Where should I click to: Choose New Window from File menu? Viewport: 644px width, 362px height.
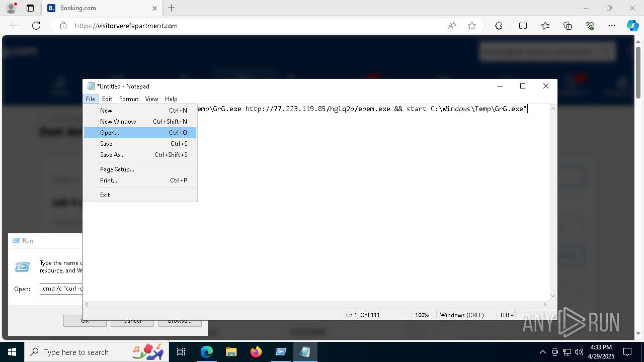[140, 122]
